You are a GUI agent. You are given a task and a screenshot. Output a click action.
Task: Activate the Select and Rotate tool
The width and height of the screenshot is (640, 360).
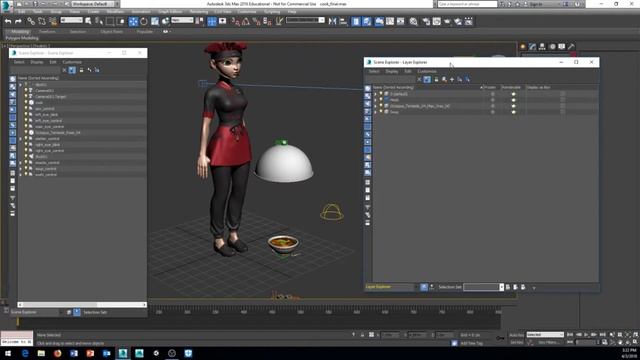point(144,21)
